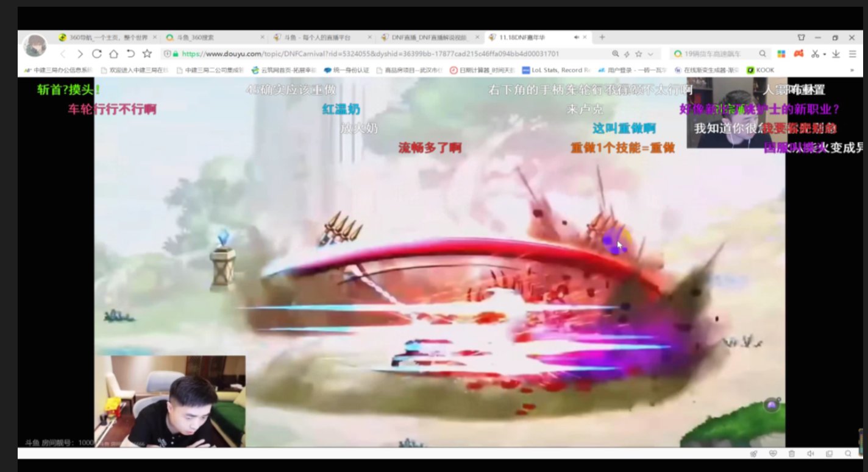
Task: Open the colorful app grid extension
Action: [x=781, y=54]
